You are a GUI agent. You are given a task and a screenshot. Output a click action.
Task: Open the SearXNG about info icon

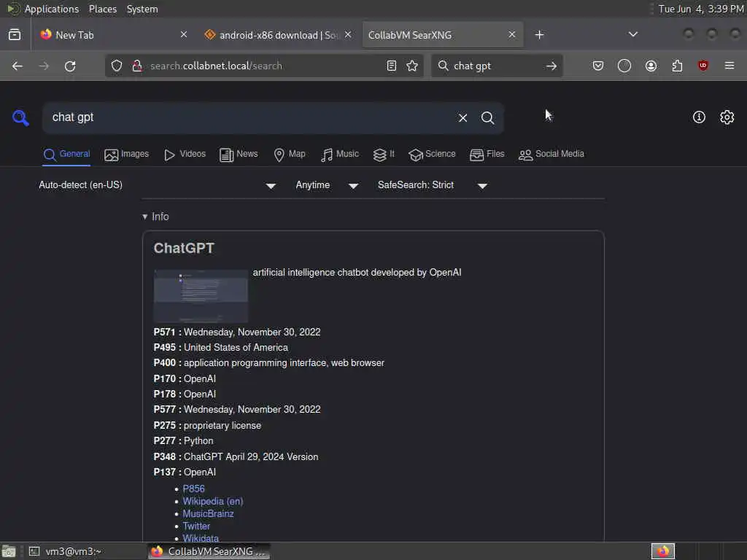click(x=699, y=117)
